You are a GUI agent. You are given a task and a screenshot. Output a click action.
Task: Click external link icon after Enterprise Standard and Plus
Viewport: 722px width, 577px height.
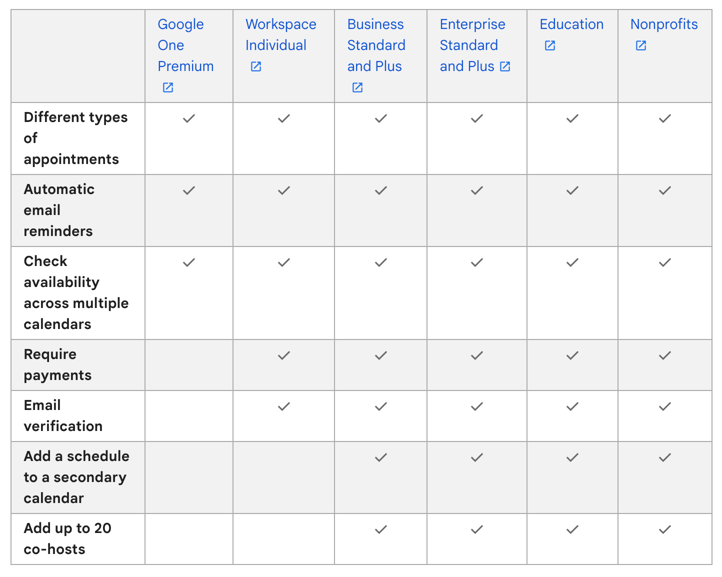tap(505, 67)
